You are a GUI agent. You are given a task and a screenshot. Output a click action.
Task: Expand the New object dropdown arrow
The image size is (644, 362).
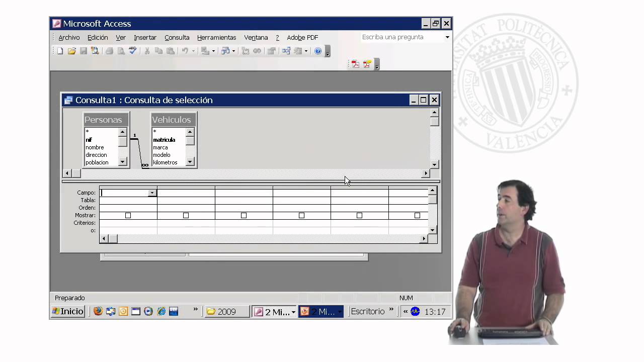306,51
